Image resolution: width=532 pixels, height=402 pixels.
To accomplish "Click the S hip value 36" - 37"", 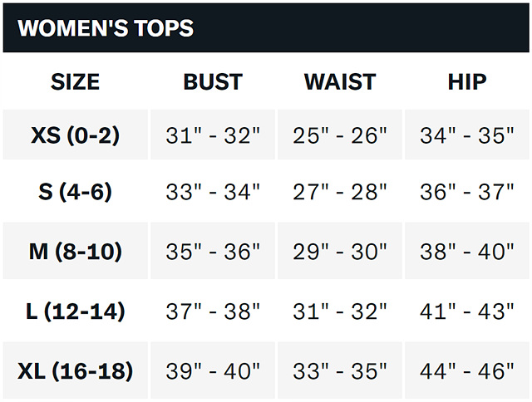I will [467, 192].
